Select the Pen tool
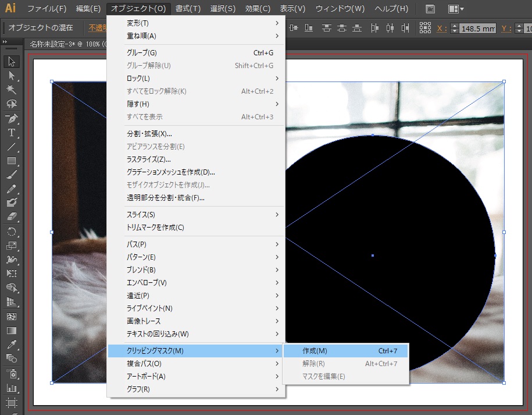 [11, 118]
